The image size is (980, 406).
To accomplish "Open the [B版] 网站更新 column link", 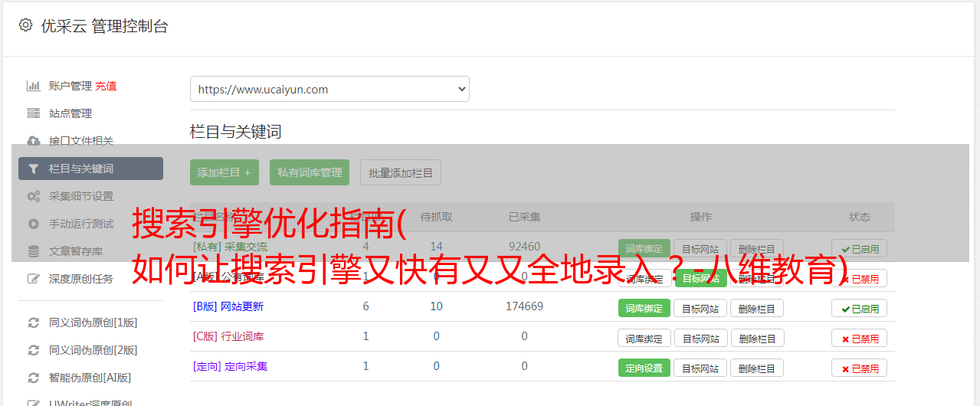I will click(x=228, y=306).
